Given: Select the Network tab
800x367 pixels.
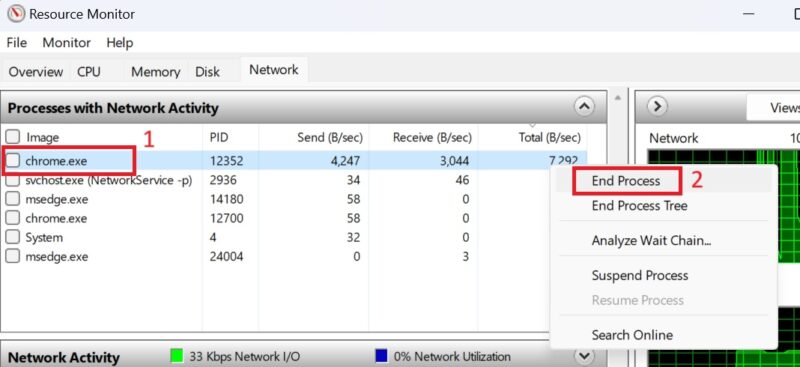Looking at the screenshot, I should click(274, 70).
